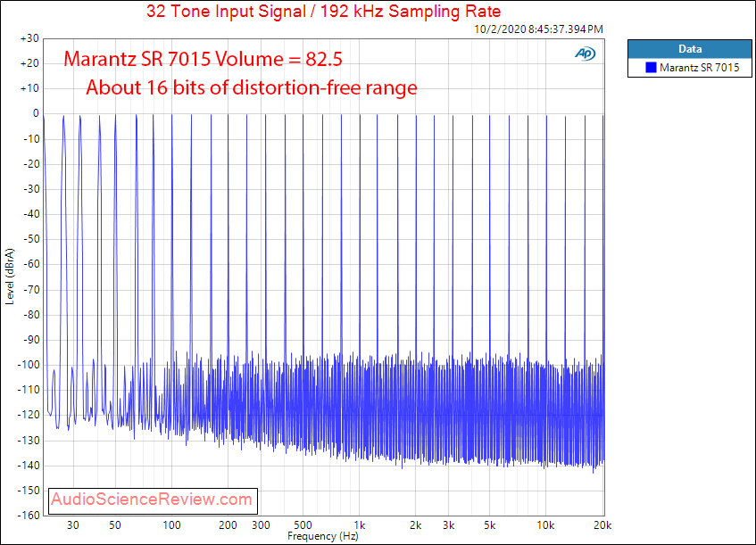
Task: Click the timestamp 10/2/2020 8:45:37.394 PM
Action: point(538,29)
